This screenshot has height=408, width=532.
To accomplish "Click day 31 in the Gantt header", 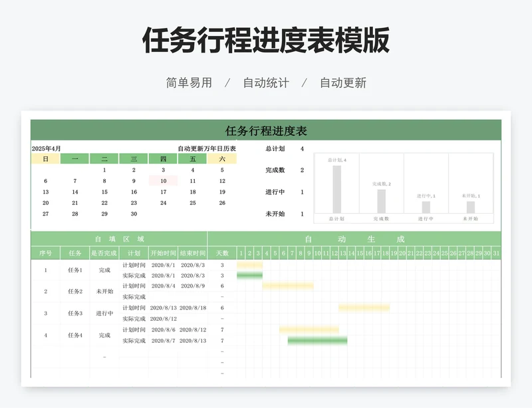I will click(495, 253).
